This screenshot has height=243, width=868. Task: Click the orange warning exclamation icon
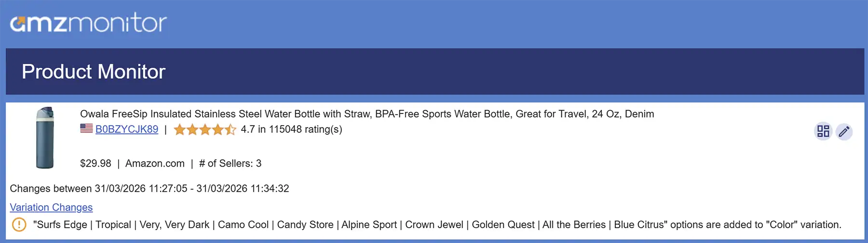pos(19,225)
